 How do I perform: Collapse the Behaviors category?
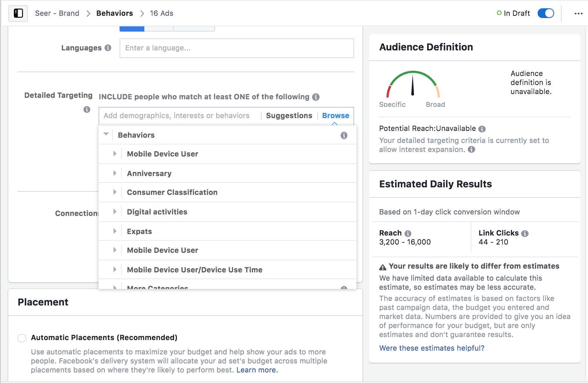pyautogui.click(x=106, y=134)
